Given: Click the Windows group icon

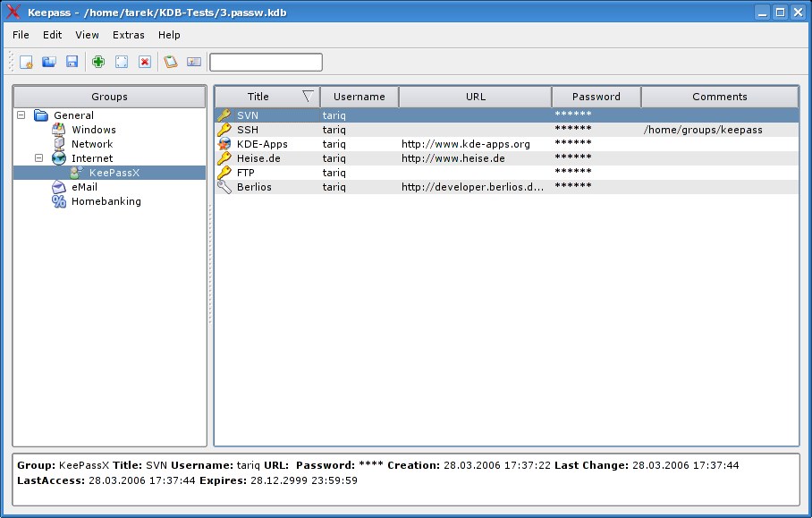Looking at the screenshot, I should [58, 130].
